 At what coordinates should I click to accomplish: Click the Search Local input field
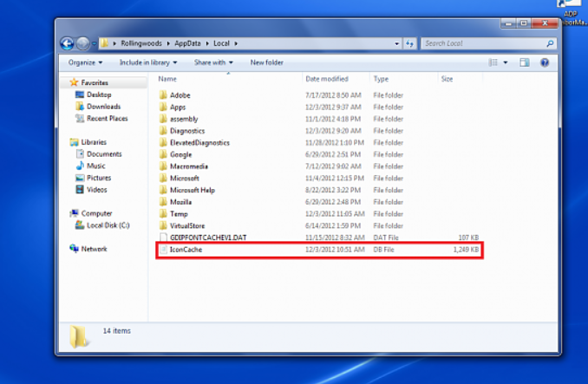(x=484, y=43)
